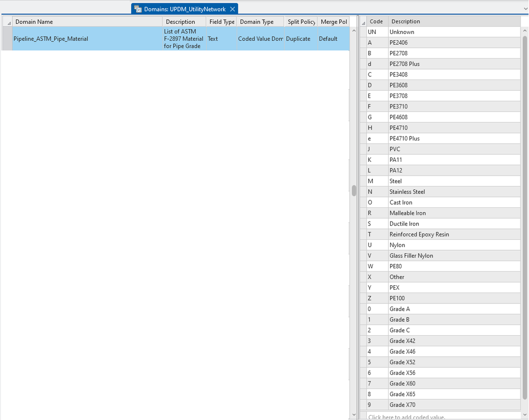This screenshot has height=420, width=529.
Task: Click the Merge Policy column header
Action: click(x=333, y=22)
